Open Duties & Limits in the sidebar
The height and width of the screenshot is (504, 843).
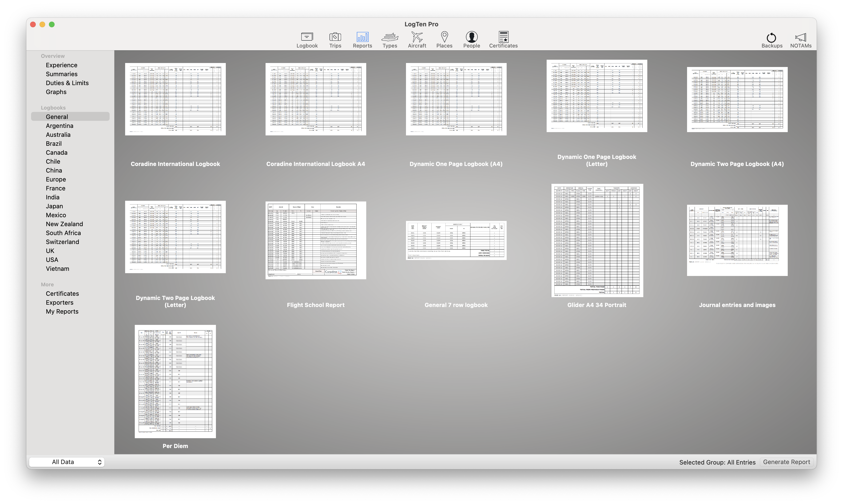(x=67, y=83)
